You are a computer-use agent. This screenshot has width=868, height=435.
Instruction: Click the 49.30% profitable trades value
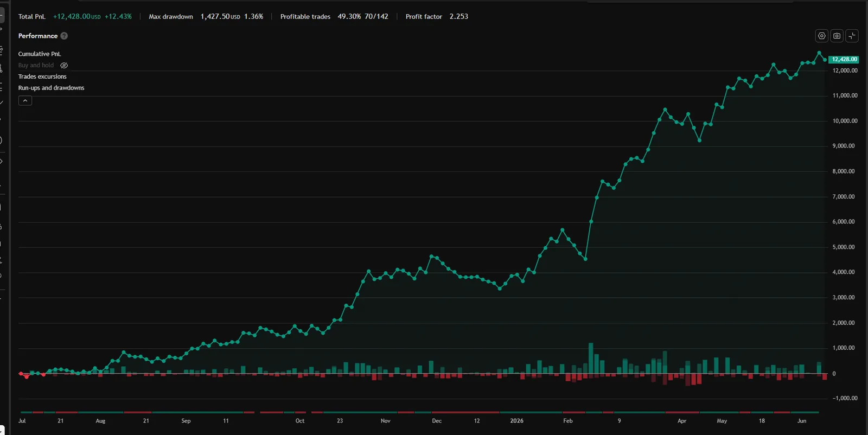[x=349, y=17]
